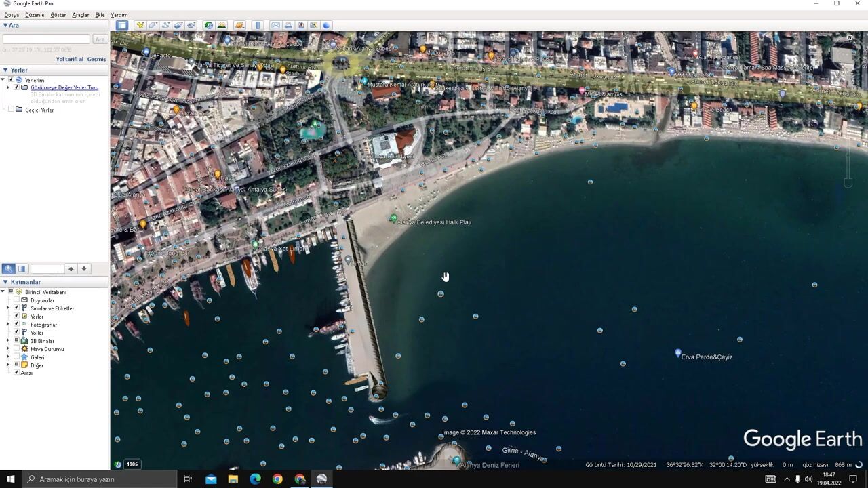The image size is (868, 488).
Task: Click the add placemark pin icon
Action: (140, 25)
